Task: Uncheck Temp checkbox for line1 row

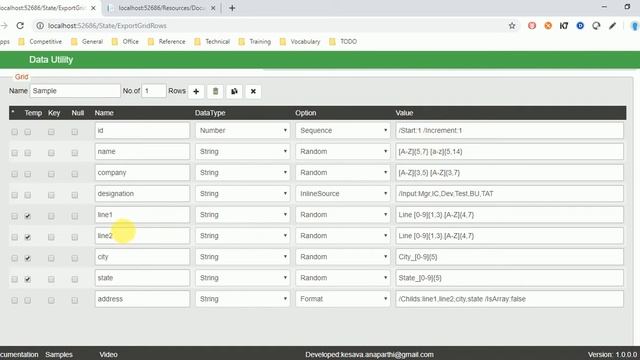Action: click(x=28, y=216)
